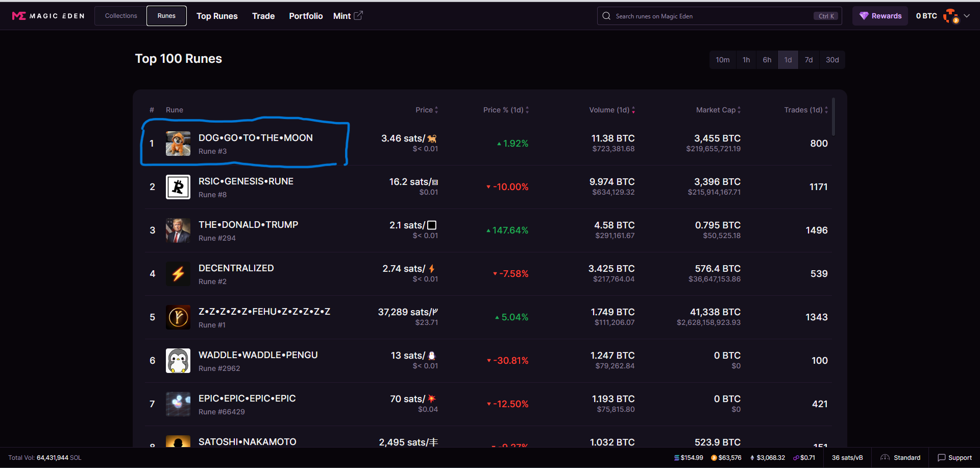Click the Z•Z•Z•Z•Z•FEHU rune icon
The width and height of the screenshot is (980, 468).
click(x=178, y=317)
